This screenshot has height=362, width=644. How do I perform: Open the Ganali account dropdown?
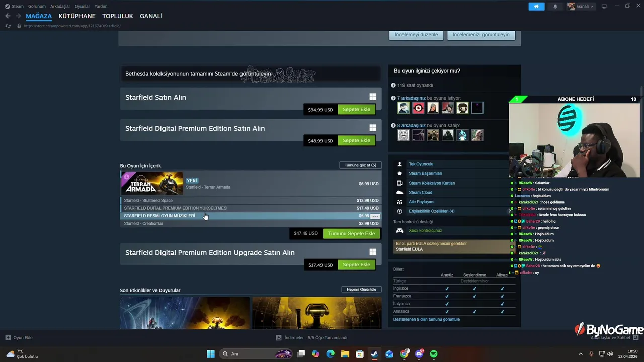[x=580, y=6]
